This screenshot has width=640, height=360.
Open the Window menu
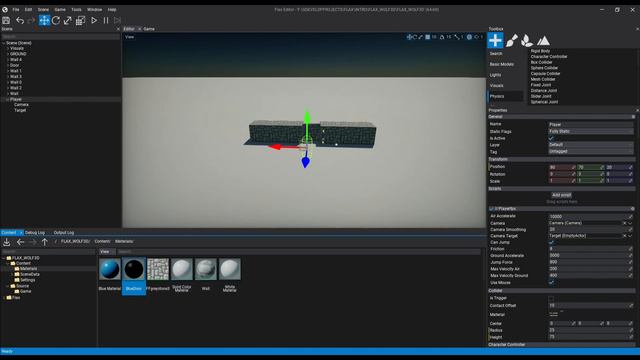pos(94,9)
